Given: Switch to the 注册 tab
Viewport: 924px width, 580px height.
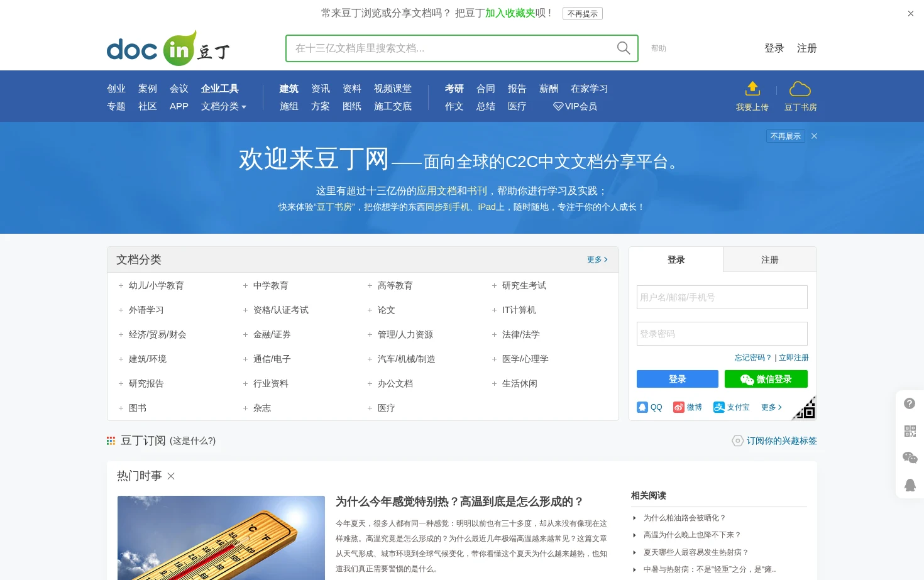Looking at the screenshot, I should coord(770,260).
